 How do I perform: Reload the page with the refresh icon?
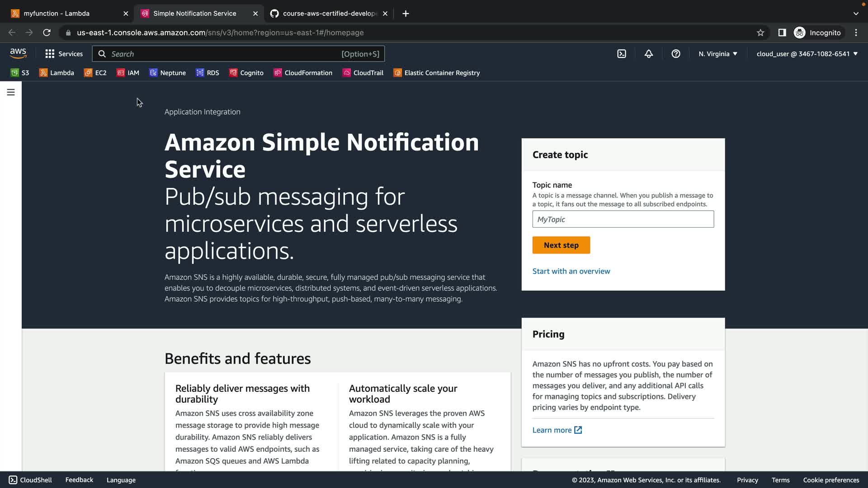[x=47, y=33]
